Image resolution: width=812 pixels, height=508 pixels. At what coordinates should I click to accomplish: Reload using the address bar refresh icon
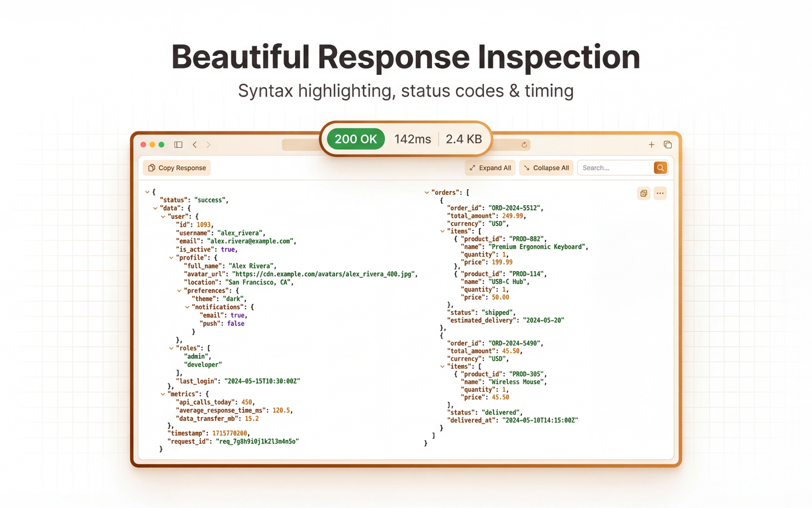524,145
